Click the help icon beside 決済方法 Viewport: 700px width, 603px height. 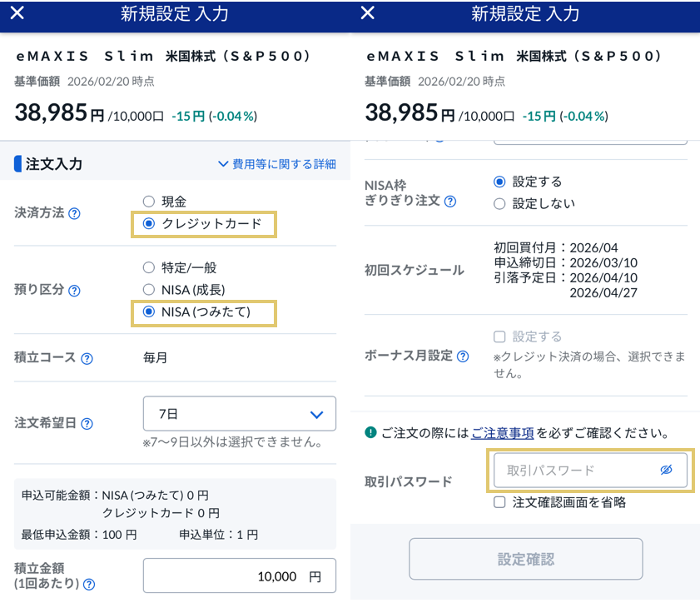(74, 213)
